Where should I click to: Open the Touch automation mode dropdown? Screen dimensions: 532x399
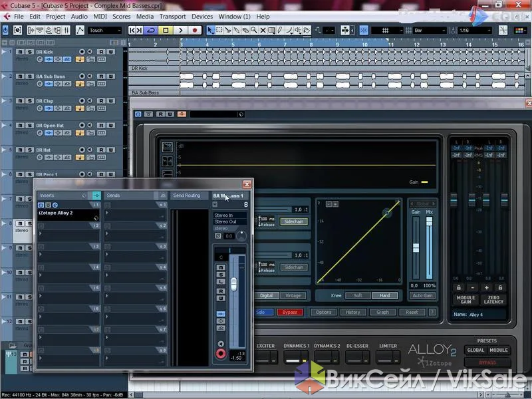[x=105, y=31]
